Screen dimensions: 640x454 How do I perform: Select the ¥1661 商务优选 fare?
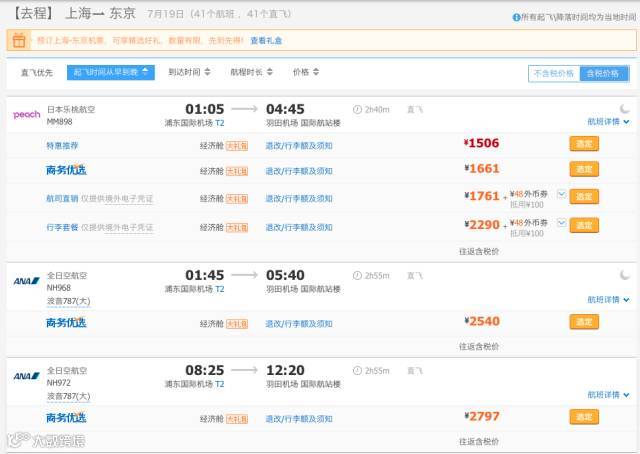pyautogui.click(x=584, y=169)
